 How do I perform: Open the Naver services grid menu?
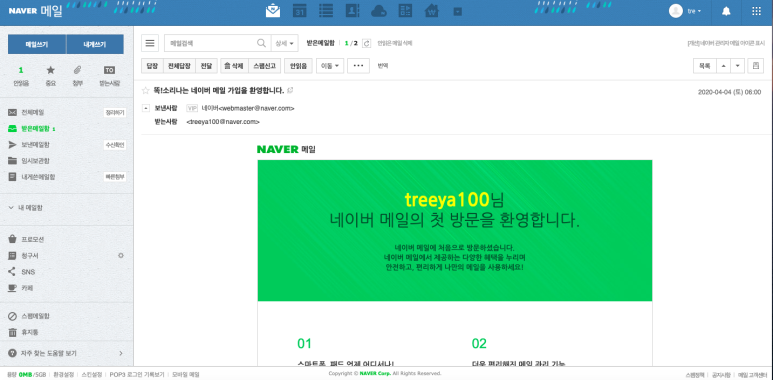(x=756, y=11)
